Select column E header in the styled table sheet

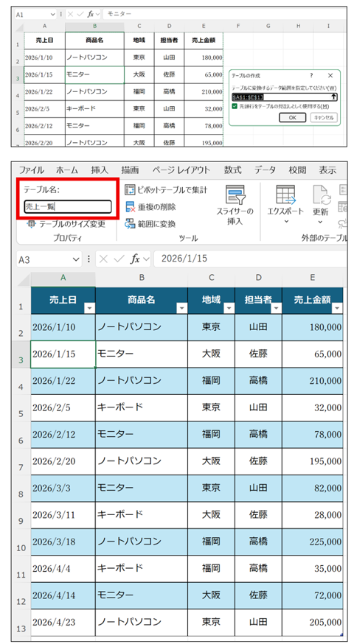(313, 278)
